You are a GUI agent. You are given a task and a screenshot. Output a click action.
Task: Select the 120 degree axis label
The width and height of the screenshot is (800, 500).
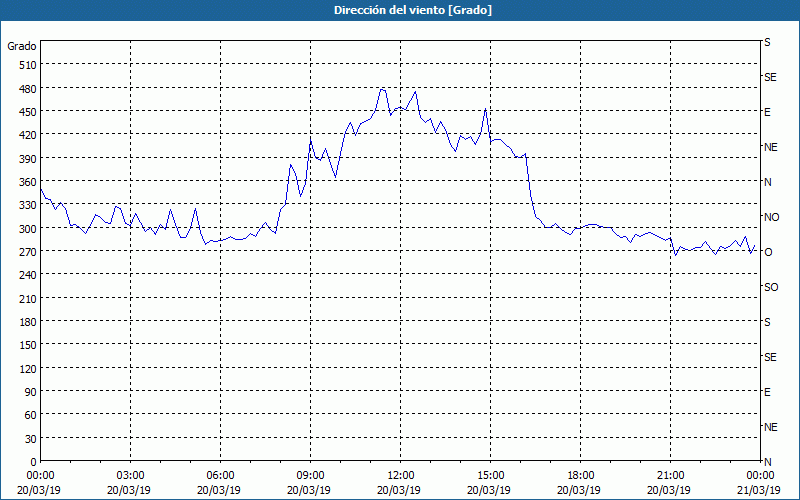(28, 368)
